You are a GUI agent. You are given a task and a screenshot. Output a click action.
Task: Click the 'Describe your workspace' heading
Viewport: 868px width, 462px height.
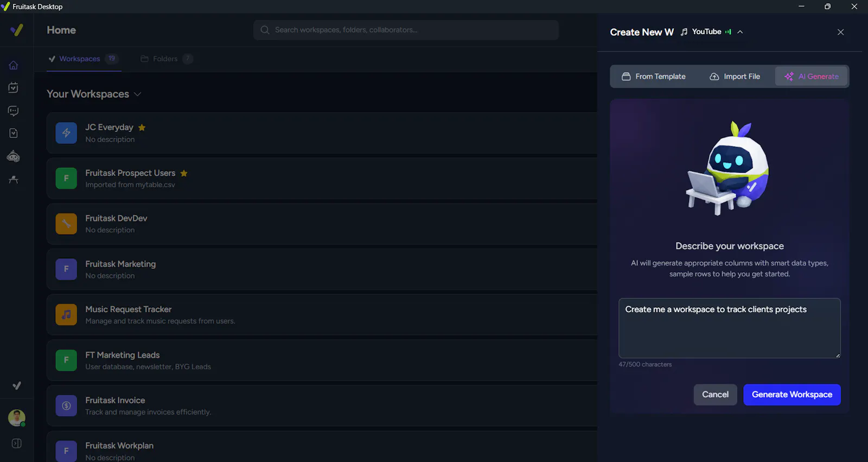pos(730,246)
